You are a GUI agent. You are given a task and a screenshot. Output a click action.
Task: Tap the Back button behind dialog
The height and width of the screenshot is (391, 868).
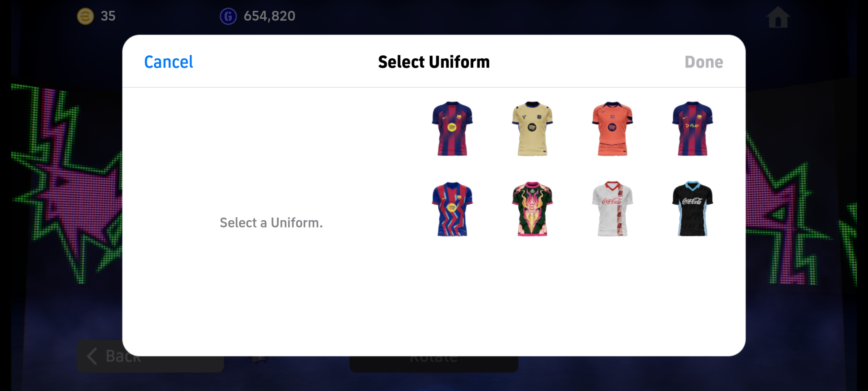tap(150, 364)
